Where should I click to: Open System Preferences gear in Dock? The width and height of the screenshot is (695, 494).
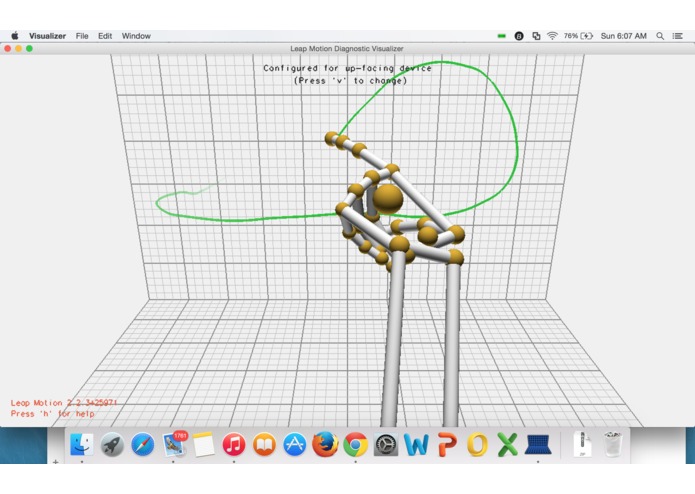click(x=386, y=444)
